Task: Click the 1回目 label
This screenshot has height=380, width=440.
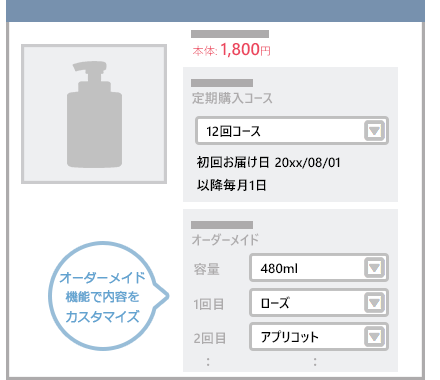Action: tap(208, 304)
